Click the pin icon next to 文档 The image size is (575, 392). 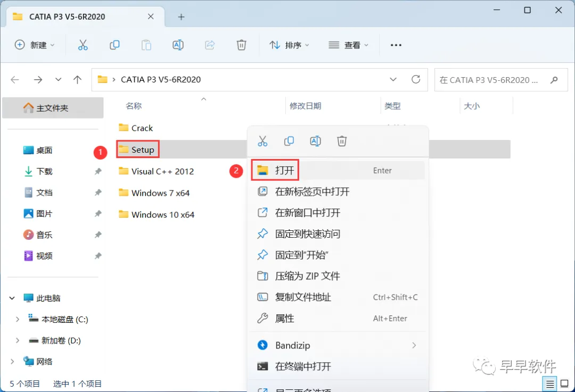[98, 193]
